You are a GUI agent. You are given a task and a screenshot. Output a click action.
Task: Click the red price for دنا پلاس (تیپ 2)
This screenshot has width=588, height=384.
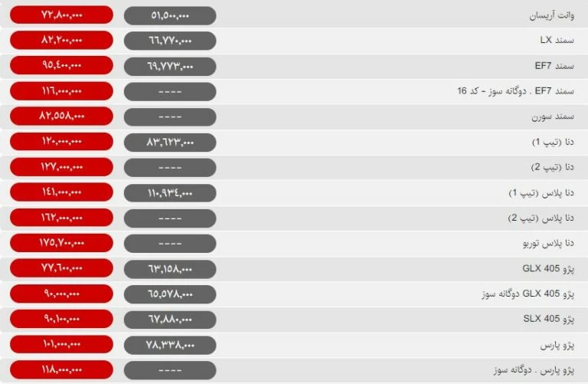tap(62, 218)
